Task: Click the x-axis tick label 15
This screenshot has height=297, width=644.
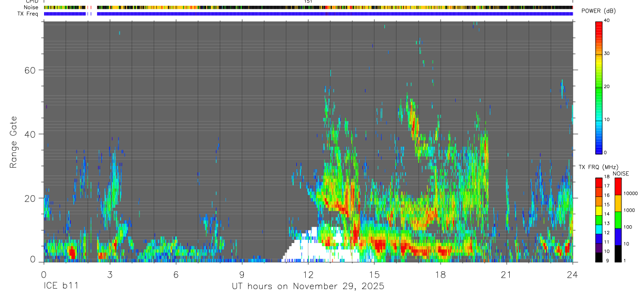Action: 374,274
